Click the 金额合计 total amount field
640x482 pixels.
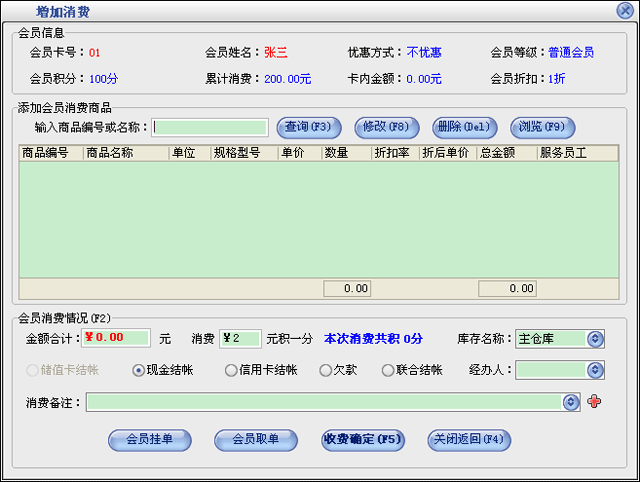click(x=115, y=338)
